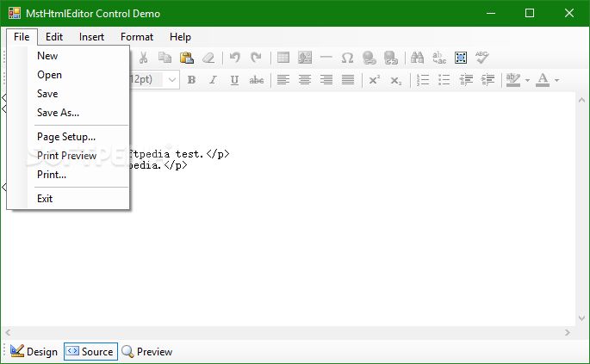The width and height of the screenshot is (590, 364).
Task: Click the Insert hyperlink globe icon
Action: click(x=370, y=58)
